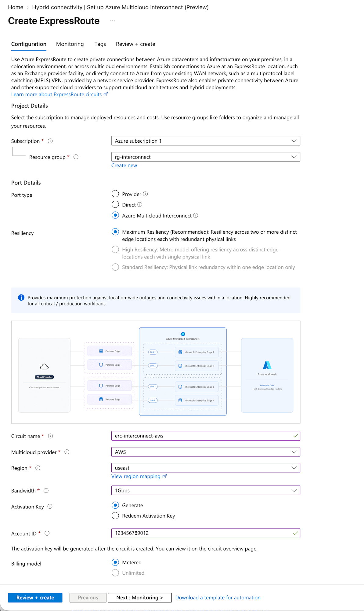Select Azure Multicloud Interconnect port type
Image resolution: width=364 pixels, height=611 pixels.
point(115,215)
